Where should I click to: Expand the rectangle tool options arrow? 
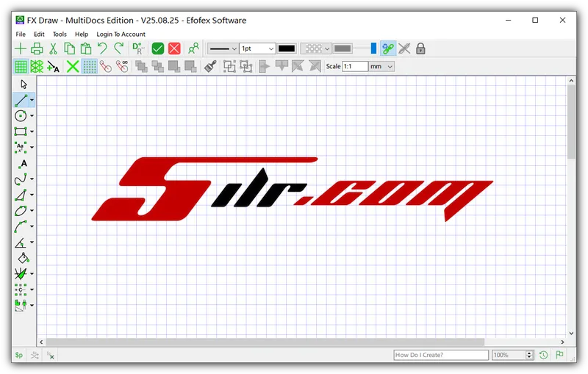click(32, 132)
